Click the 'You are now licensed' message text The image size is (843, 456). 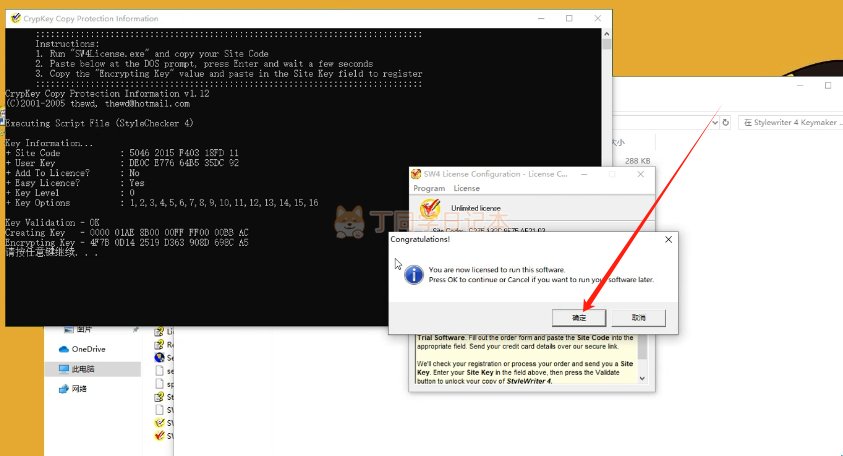tap(496, 269)
